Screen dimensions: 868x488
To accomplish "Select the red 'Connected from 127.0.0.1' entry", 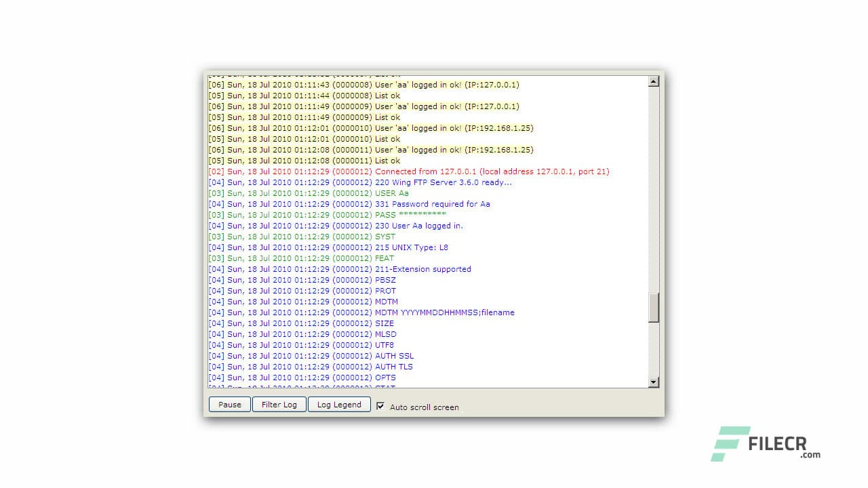I will (409, 171).
